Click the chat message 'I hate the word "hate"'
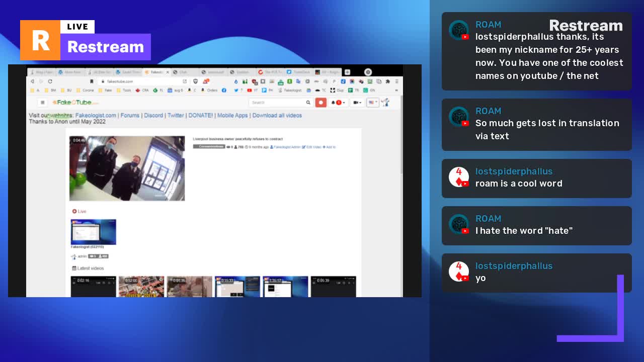Image resolution: width=644 pixels, height=362 pixels. click(524, 231)
